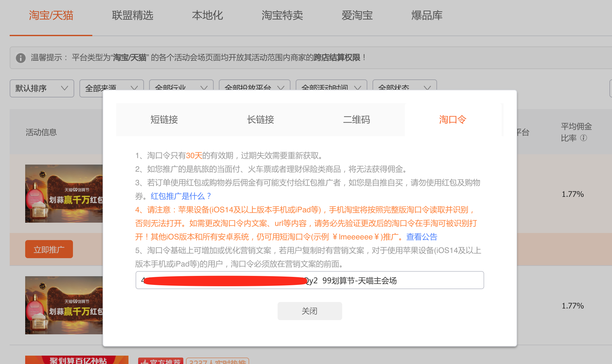Image resolution: width=612 pixels, height=364 pixels.
Task: Go to the 淘宝特卖 tab
Action: [x=282, y=15]
